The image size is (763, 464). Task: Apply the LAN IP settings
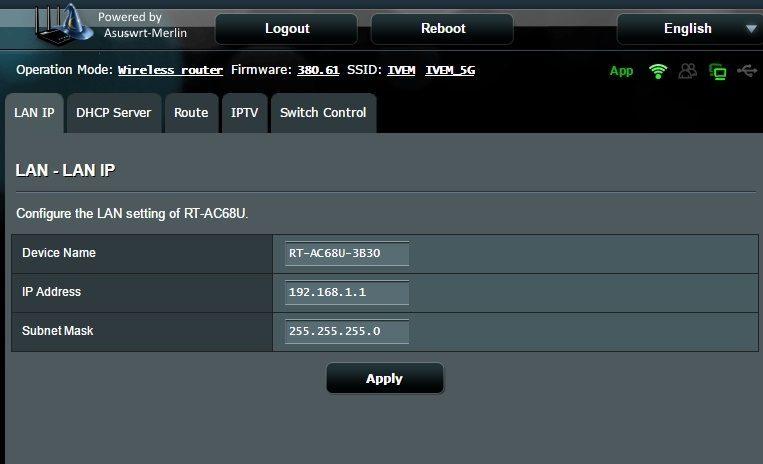click(384, 378)
